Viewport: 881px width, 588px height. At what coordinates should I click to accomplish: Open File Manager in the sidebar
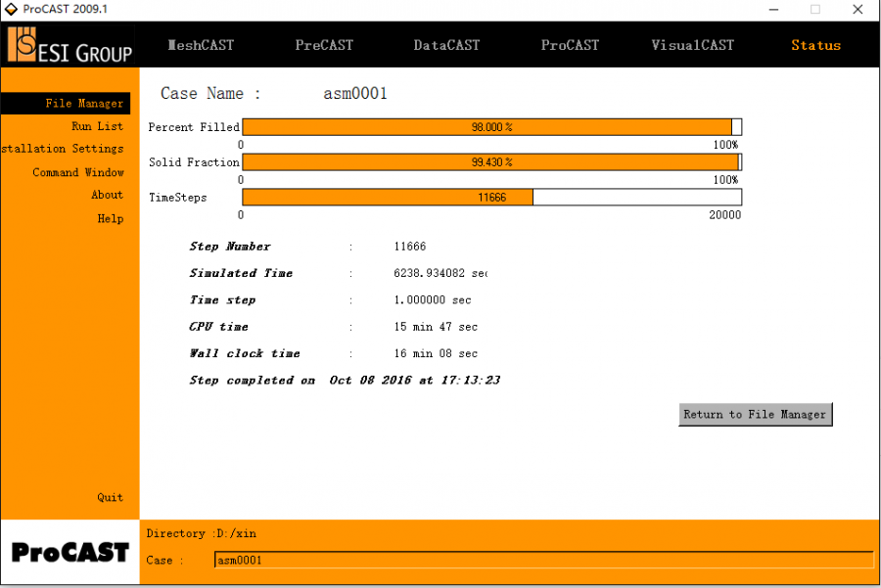66,104
